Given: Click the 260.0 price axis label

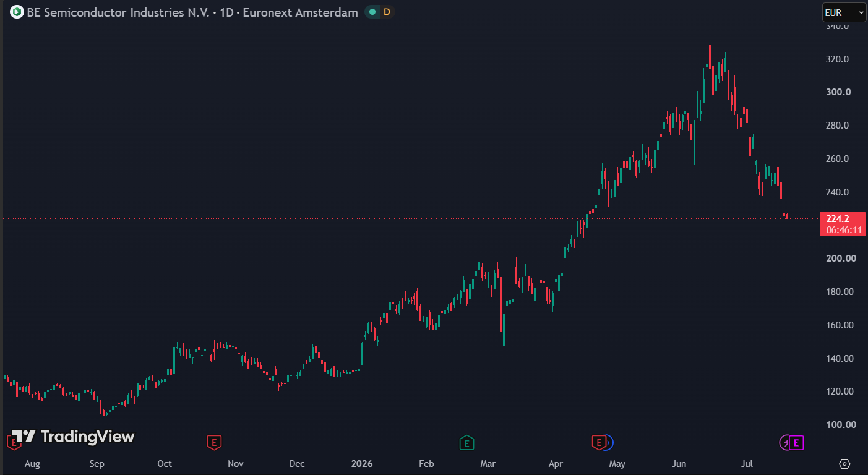Looking at the screenshot, I should tap(837, 159).
